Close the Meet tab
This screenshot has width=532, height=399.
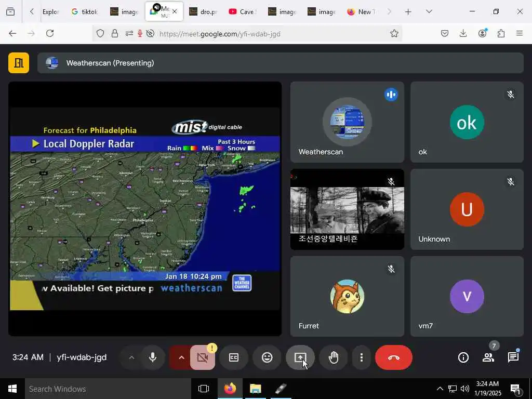click(175, 11)
